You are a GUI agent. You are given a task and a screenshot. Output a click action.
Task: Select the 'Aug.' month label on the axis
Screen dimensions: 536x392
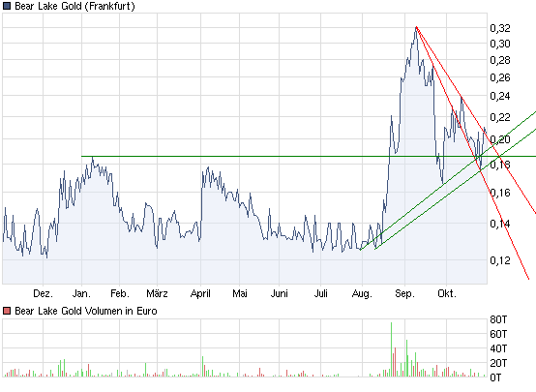pos(362,294)
